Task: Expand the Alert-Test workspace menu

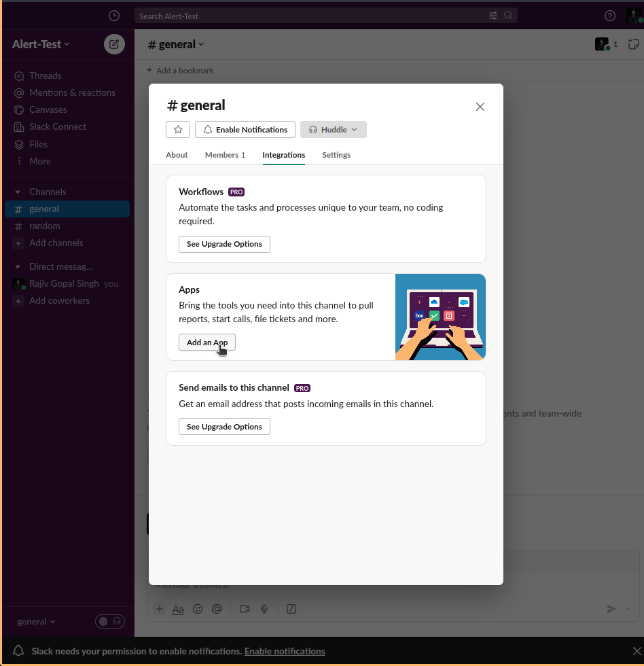Action: (41, 44)
